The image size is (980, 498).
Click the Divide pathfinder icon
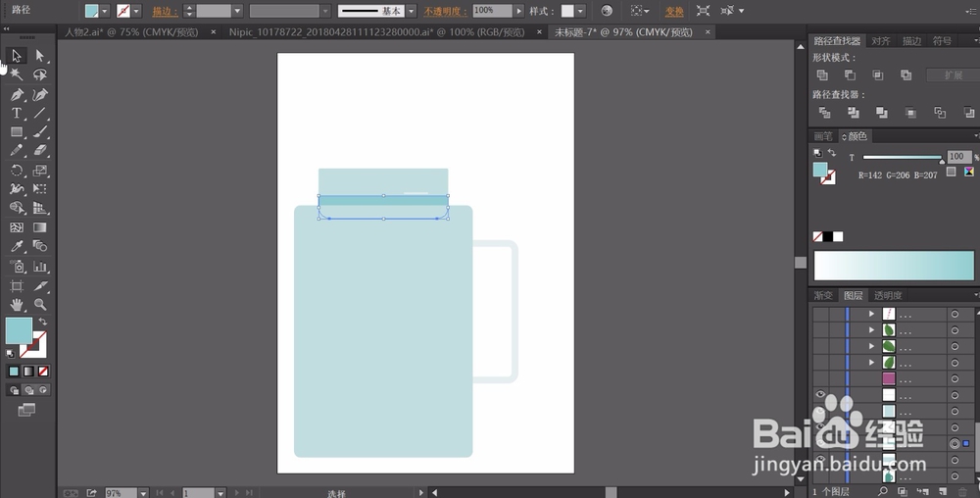click(x=825, y=113)
